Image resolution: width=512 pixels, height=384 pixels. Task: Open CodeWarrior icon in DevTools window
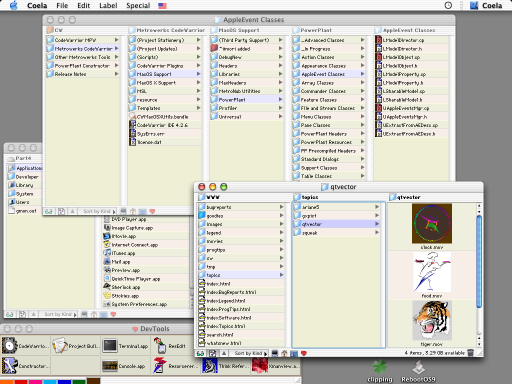tap(9, 346)
